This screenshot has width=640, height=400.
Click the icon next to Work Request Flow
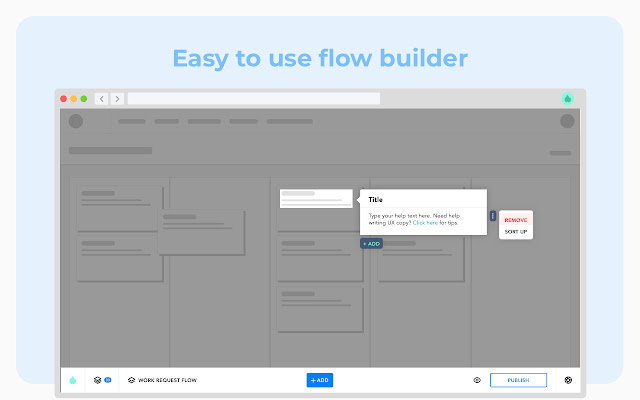pos(131,380)
